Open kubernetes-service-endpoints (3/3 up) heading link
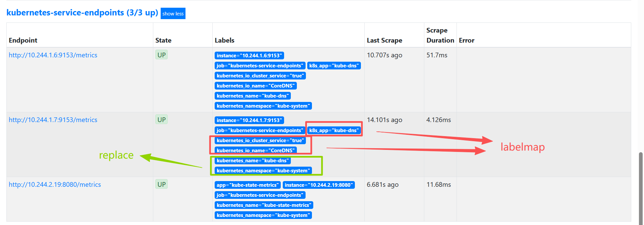This screenshot has height=225, width=644. coord(82,13)
